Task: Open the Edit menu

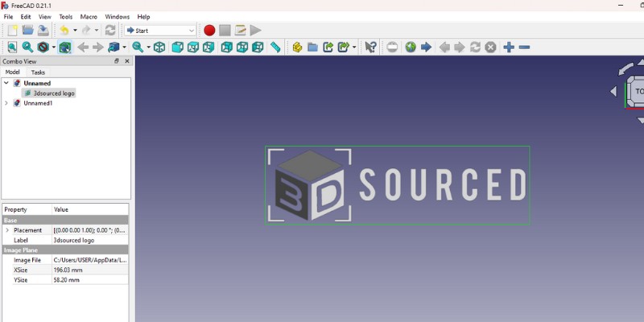Action: [26, 17]
